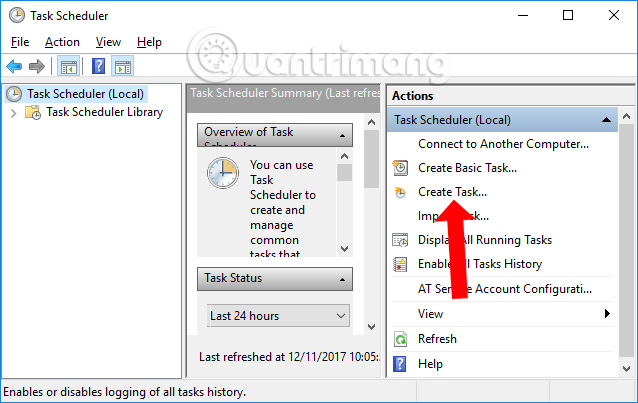This screenshot has width=638, height=403.
Task: Click the Task Scheduler (Local) tree clock icon
Action: [x=14, y=94]
